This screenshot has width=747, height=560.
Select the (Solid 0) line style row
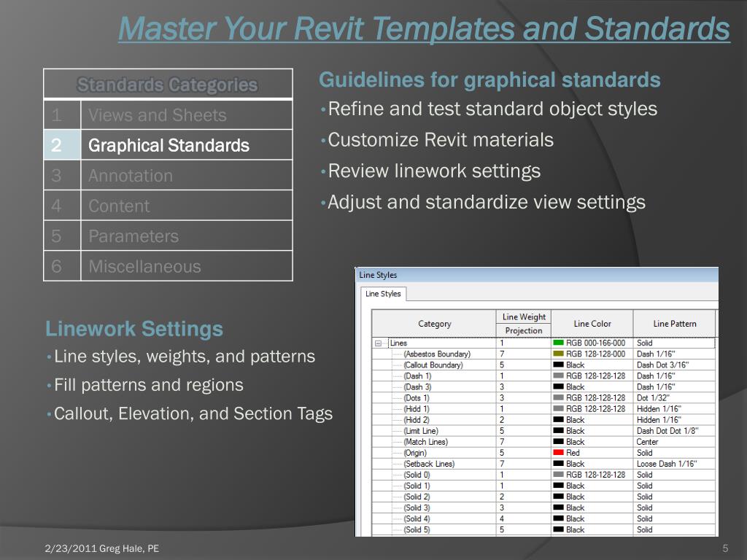[x=543, y=475]
